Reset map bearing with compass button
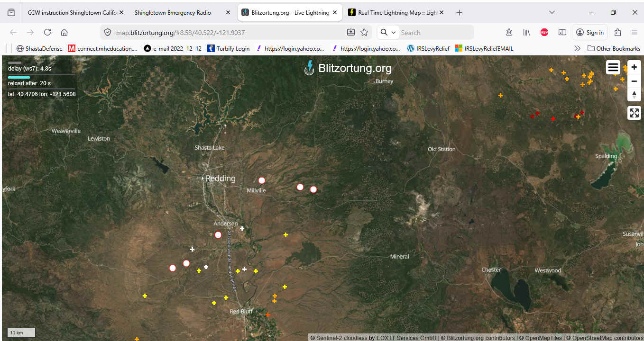Image resolution: width=644 pixels, height=341 pixels. (634, 94)
